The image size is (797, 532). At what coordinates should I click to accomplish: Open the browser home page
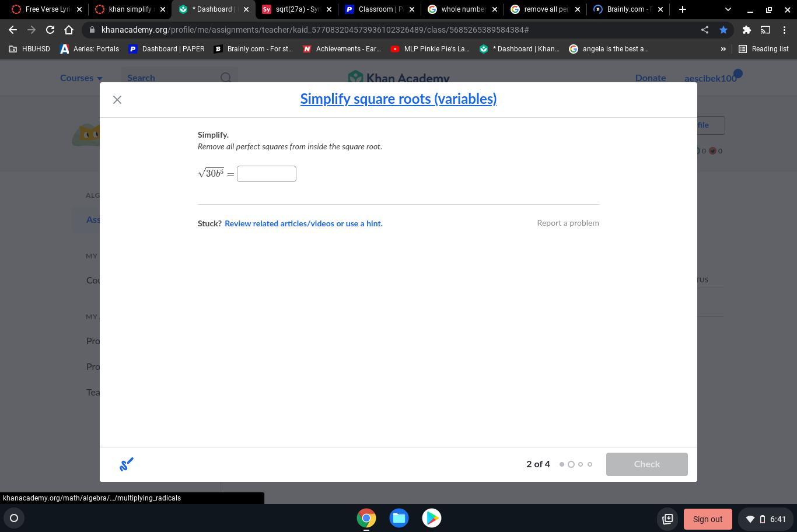point(69,30)
